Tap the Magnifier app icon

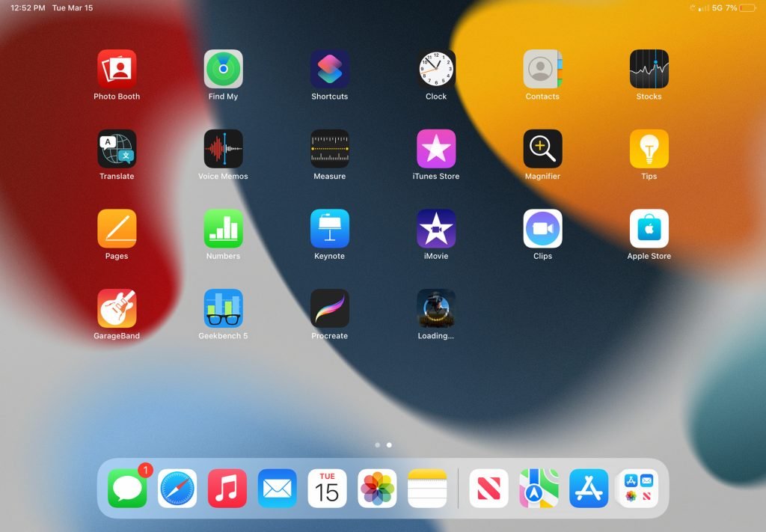pyautogui.click(x=542, y=149)
